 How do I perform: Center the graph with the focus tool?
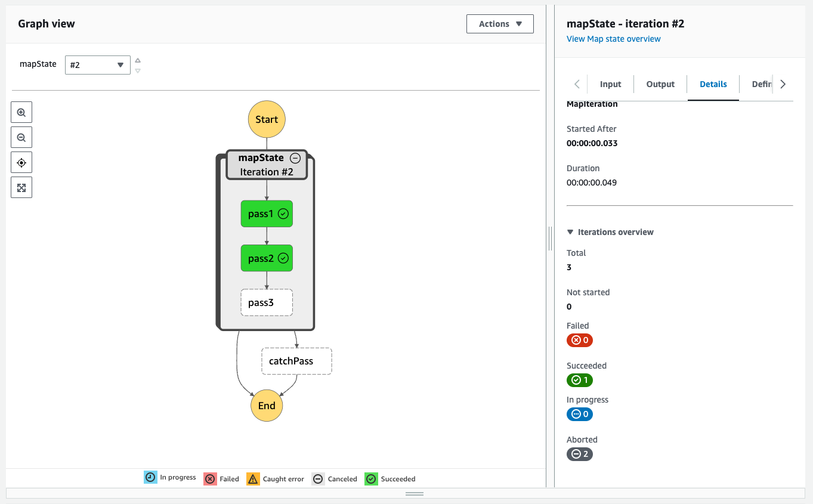tap(21, 162)
